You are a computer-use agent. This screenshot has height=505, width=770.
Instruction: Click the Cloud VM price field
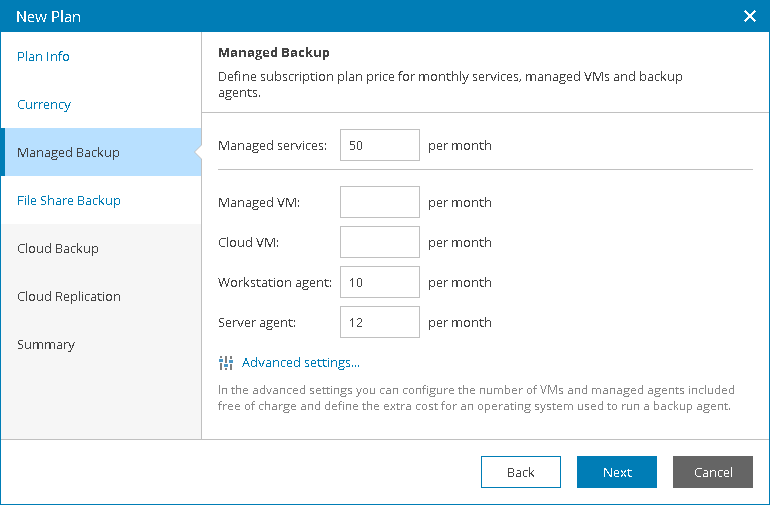379,242
